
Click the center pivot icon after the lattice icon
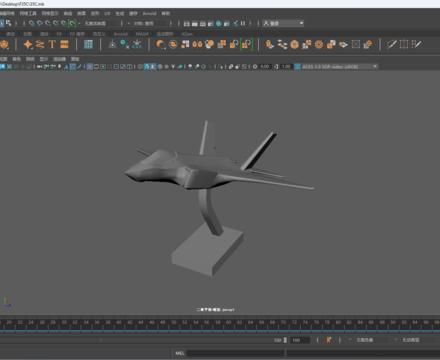coord(113,44)
